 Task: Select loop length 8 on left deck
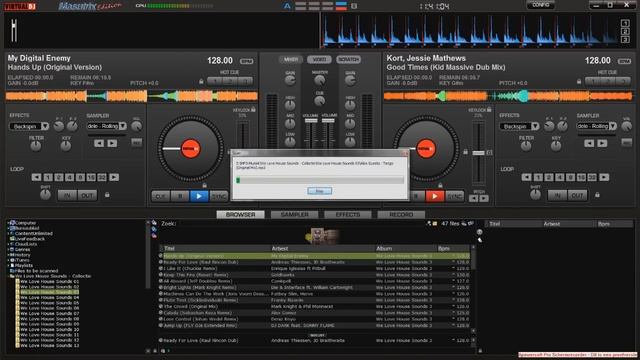[x=80, y=177]
